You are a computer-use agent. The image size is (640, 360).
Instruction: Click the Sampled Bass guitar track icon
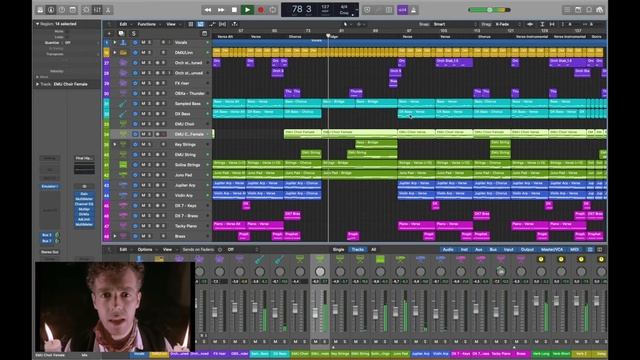tap(123, 104)
